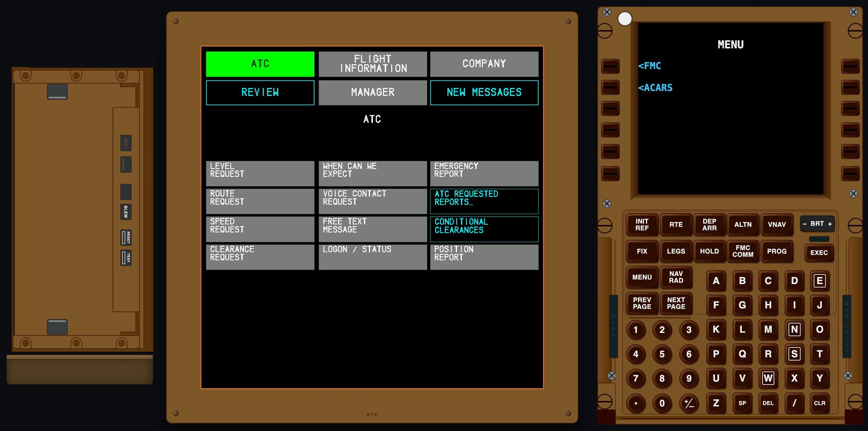Image resolution: width=868 pixels, height=431 pixels.
Task: Click the ALTN key
Action: 743,225
